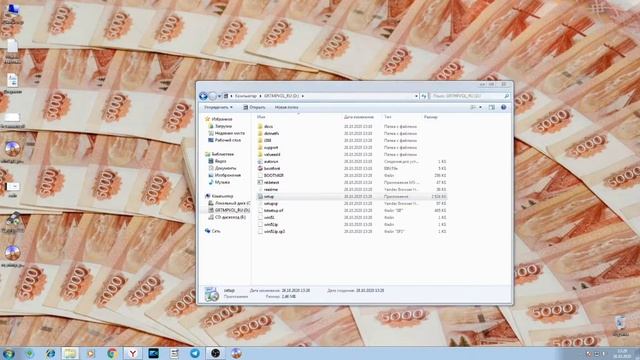Click the Forward arrow in Explorer
The height and width of the screenshot is (360, 640).
click(213, 96)
